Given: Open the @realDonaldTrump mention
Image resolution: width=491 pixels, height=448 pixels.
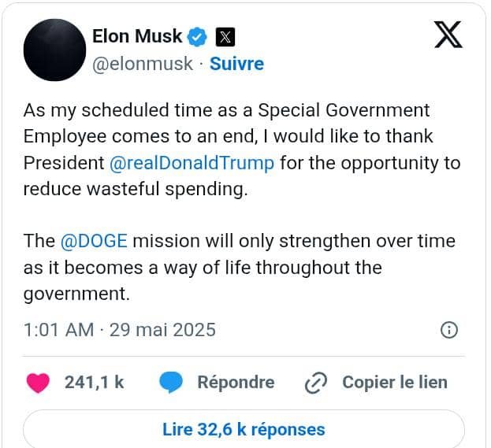Looking at the screenshot, I should (x=192, y=163).
